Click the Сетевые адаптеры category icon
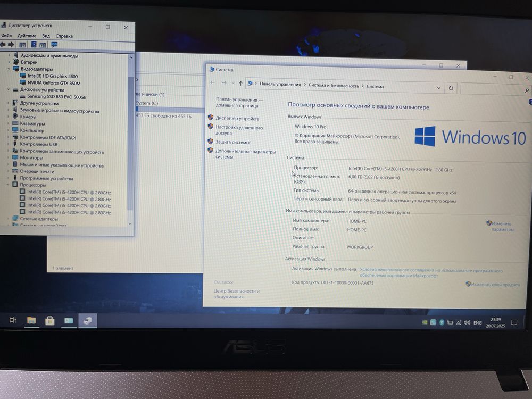The height and width of the screenshot is (399, 532). tap(15, 219)
